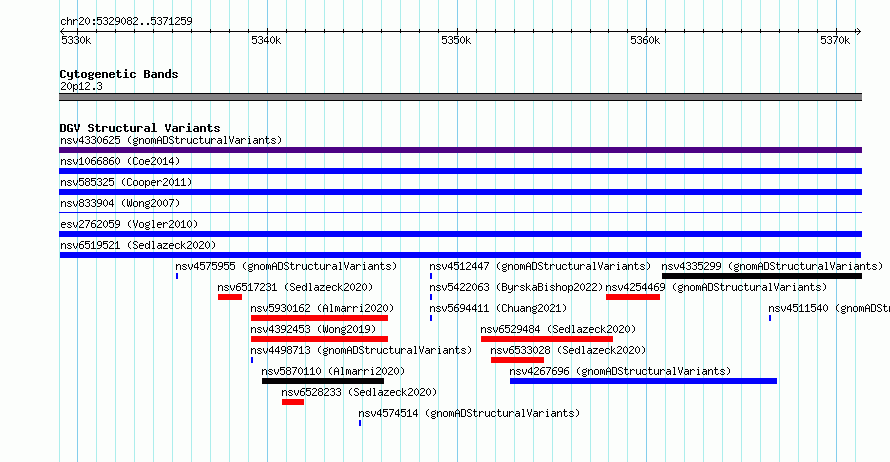
Task: Click the 20p12.3 band label
Action: point(81,86)
